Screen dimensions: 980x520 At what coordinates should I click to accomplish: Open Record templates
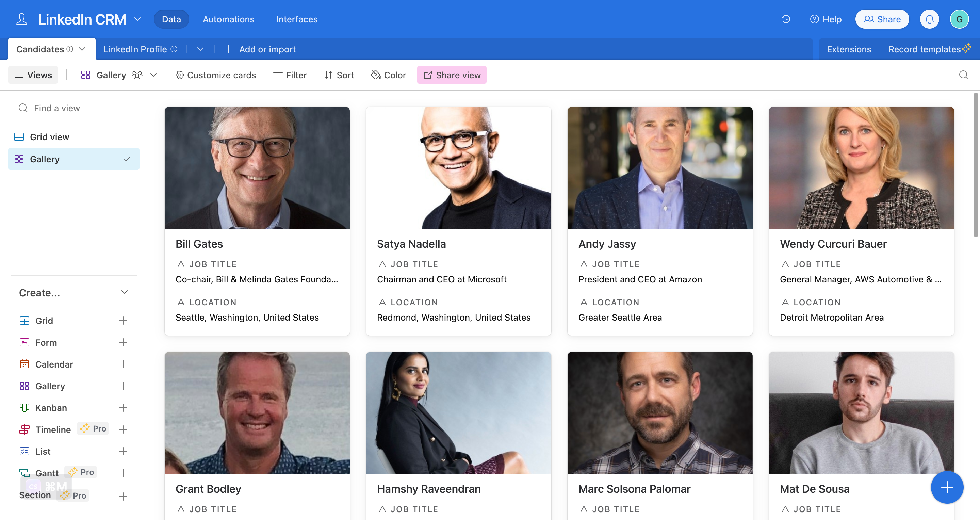coord(929,49)
